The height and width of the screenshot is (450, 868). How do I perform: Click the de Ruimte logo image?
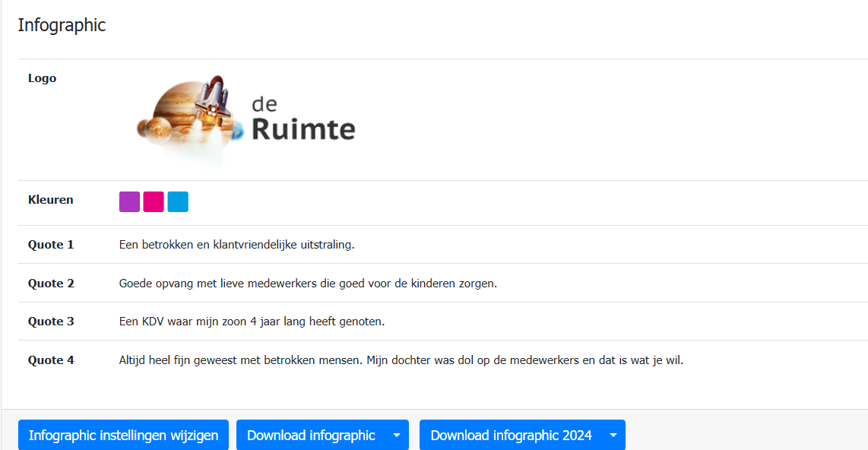click(245, 120)
